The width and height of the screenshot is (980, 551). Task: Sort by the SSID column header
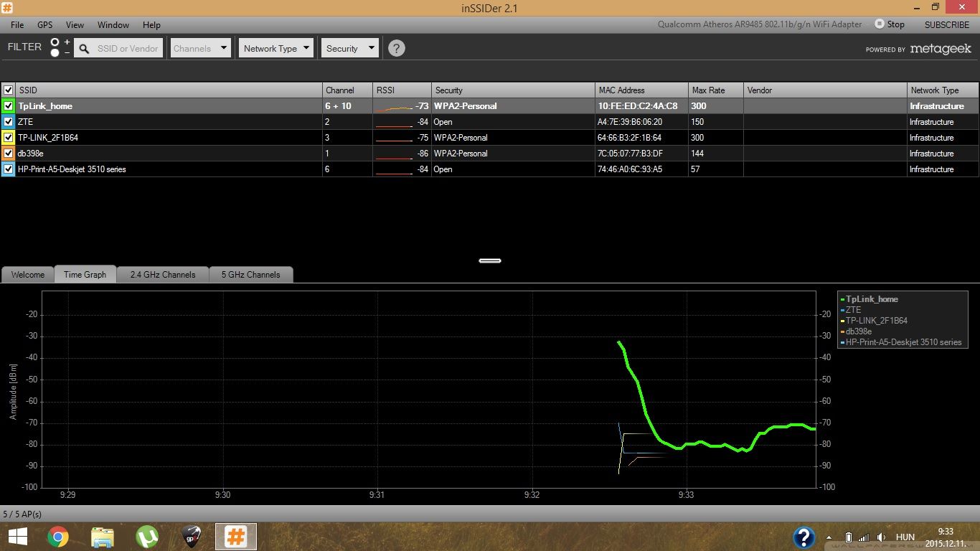click(169, 90)
